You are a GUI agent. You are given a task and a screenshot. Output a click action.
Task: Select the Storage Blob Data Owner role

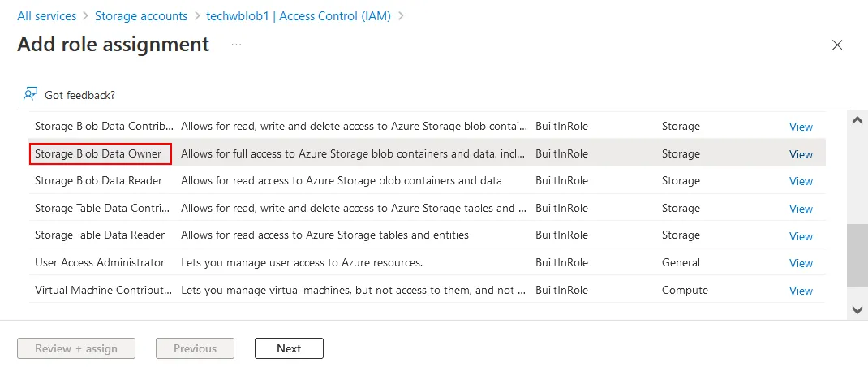point(98,153)
